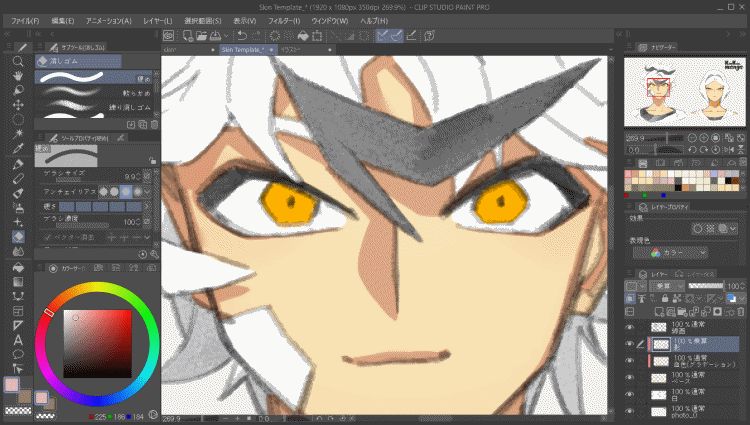Screen dimensions: 750x425
Task: Expand the vector erase options dropdown
Action: 147,237
